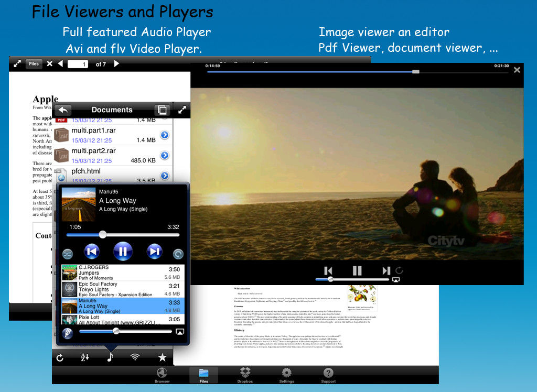This screenshot has width=537, height=392.
Task: Select file multi.part2.rar
Action: click(112, 155)
